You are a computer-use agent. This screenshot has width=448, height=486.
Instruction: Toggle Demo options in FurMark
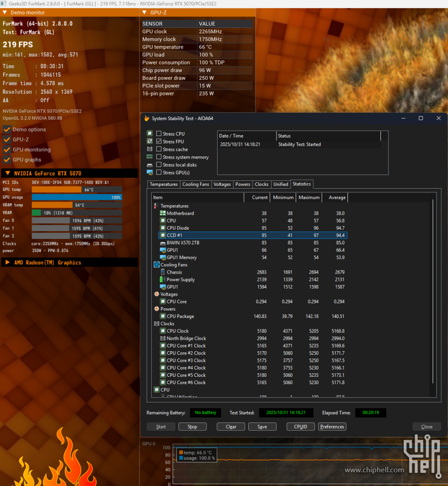click(6, 129)
